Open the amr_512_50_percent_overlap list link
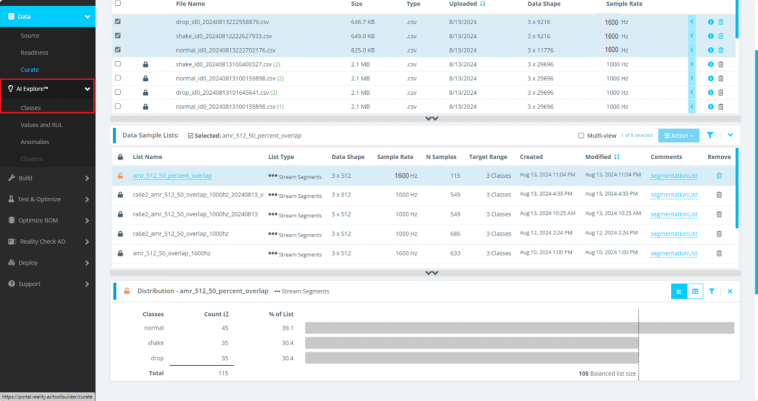 pos(172,176)
